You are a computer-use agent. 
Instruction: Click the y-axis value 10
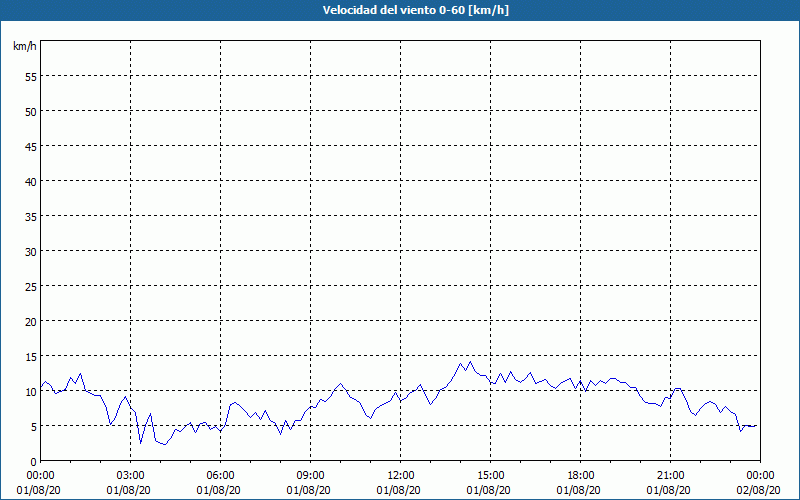pyautogui.click(x=31, y=392)
